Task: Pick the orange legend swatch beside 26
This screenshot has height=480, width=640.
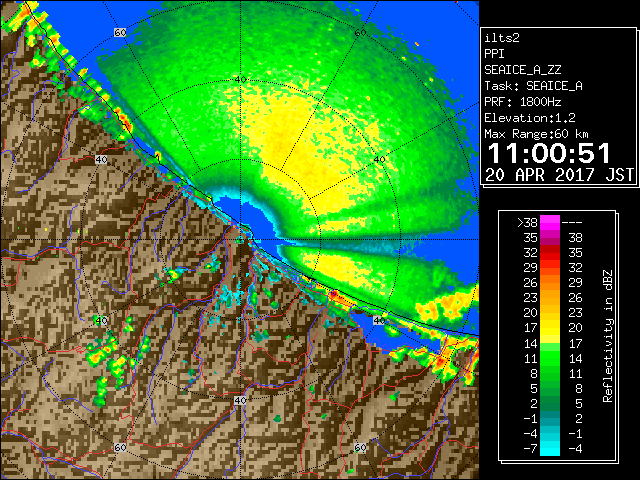Action: pos(550,283)
